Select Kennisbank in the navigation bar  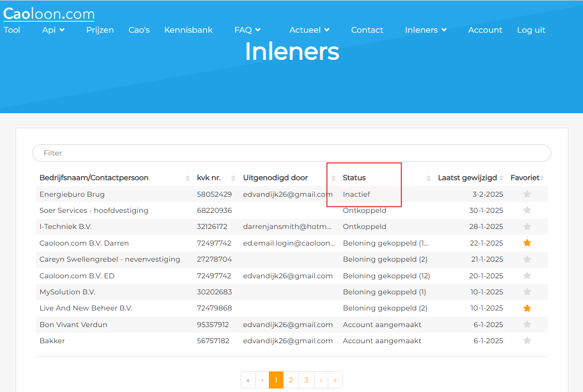tap(188, 30)
